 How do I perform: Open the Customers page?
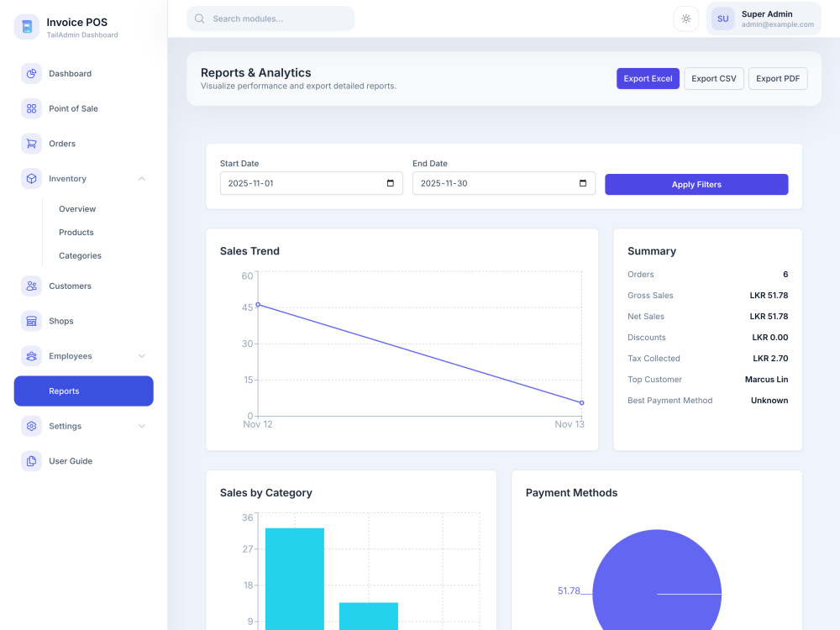(83, 286)
